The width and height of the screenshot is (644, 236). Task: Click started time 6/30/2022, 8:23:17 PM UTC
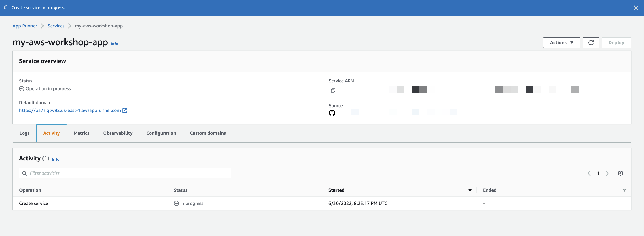pyautogui.click(x=358, y=203)
